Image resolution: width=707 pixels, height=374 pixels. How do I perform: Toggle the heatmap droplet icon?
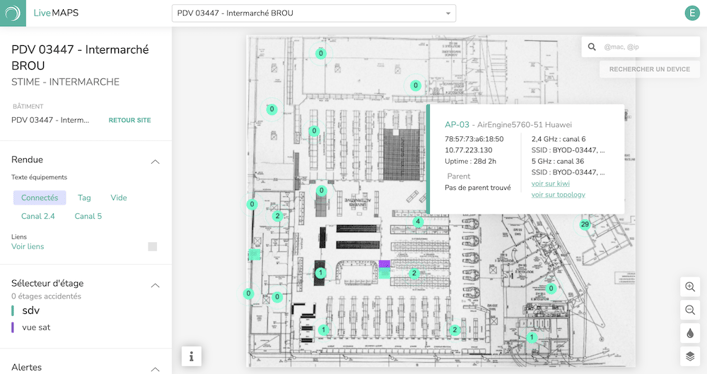(690, 333)
